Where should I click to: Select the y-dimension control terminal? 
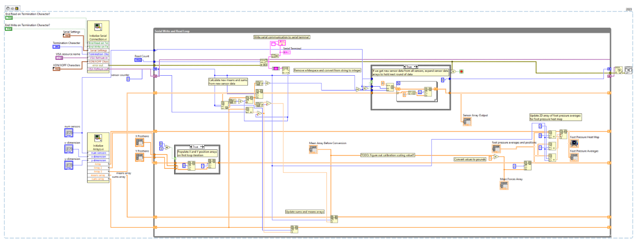pyautogui.click(x=68, y=166)
